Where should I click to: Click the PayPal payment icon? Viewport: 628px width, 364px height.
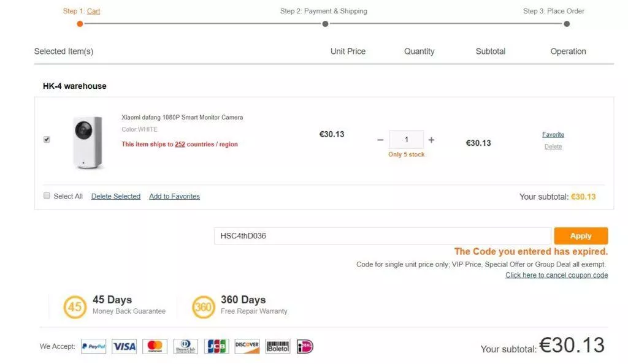[x=93, y=346]
